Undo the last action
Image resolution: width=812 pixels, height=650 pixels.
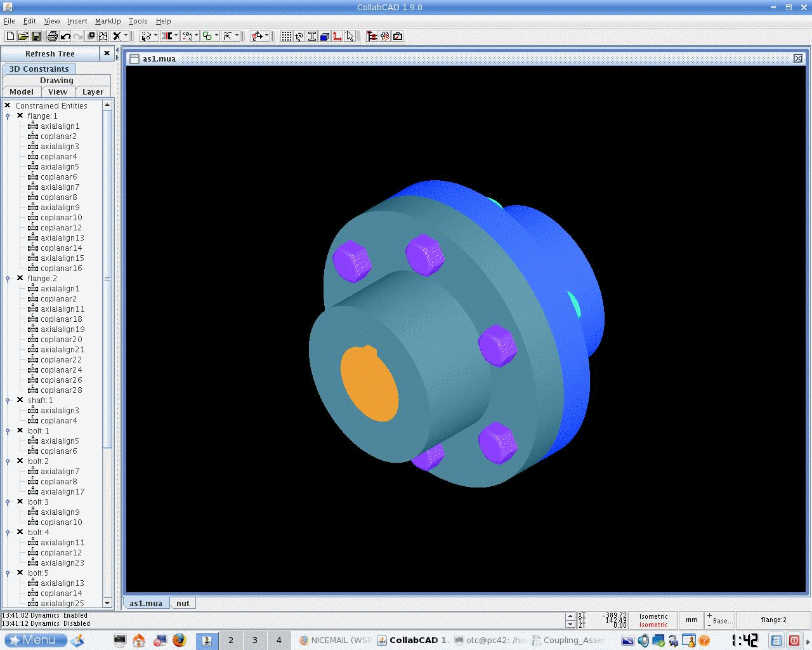coord(65,36)
